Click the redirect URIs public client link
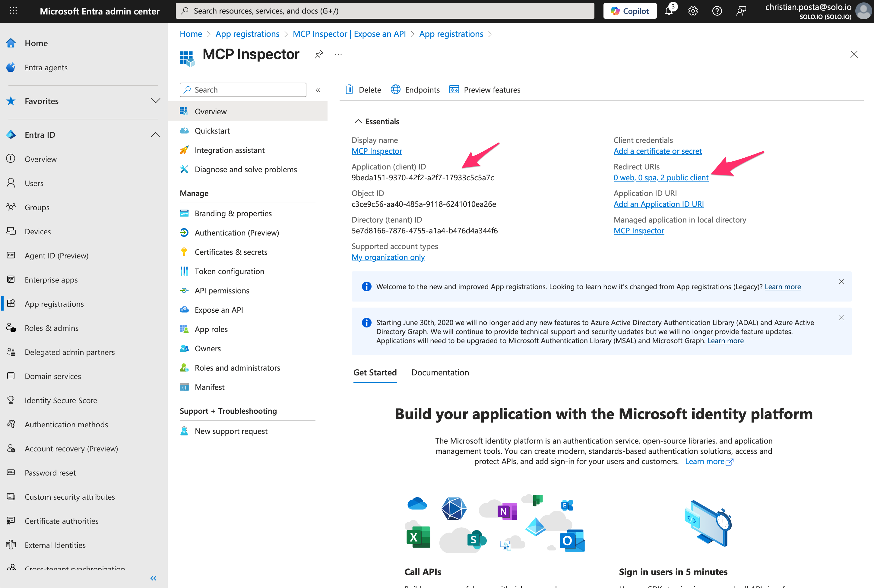The image size is (874, 588). tap(661, 178)
